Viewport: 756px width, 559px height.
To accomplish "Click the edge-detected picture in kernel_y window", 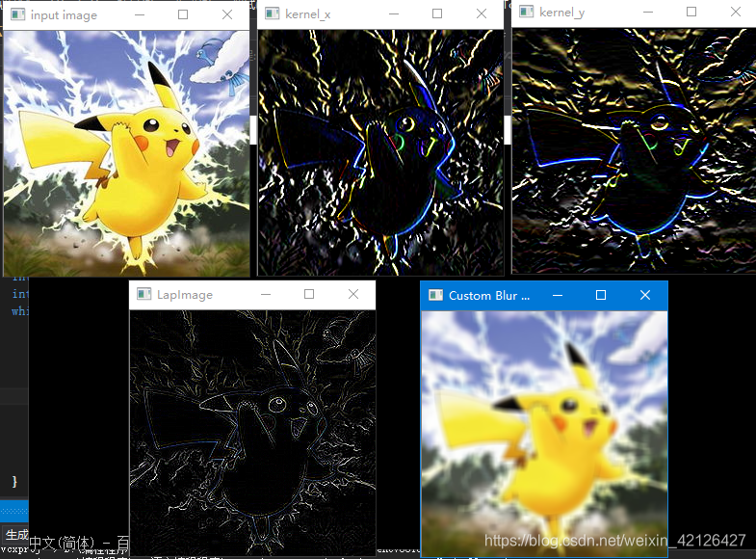I will (634, 151).
